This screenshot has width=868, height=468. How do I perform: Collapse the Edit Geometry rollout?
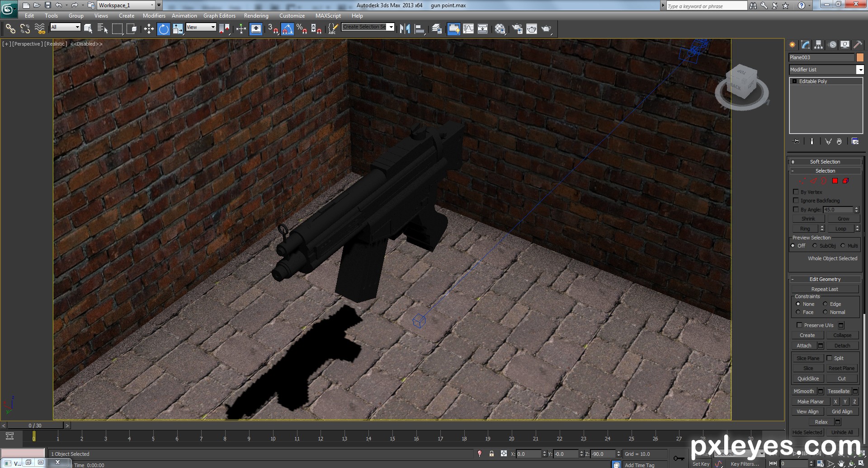[825, 279]
